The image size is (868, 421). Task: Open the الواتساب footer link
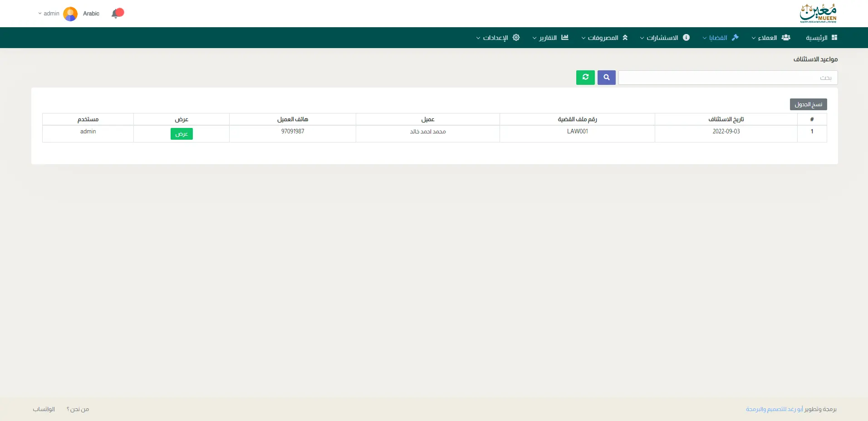click(44, 409)
